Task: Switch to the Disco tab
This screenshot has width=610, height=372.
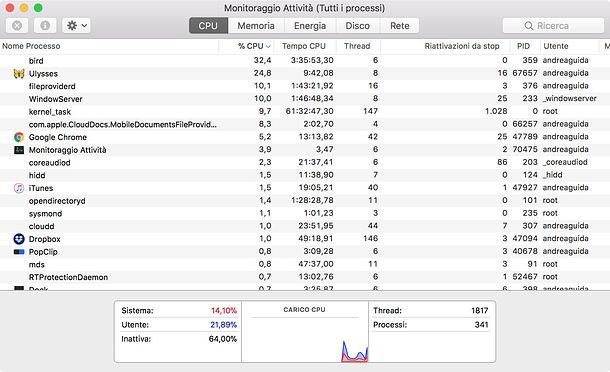Action: 358,26
